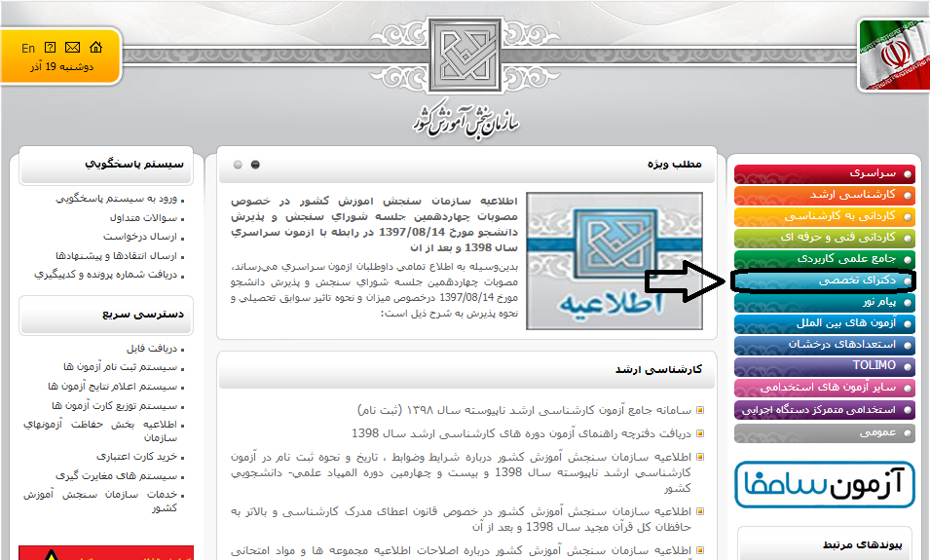Click سیستم های مغایرت گیری link
930x560 pixels.
point(116,476)
